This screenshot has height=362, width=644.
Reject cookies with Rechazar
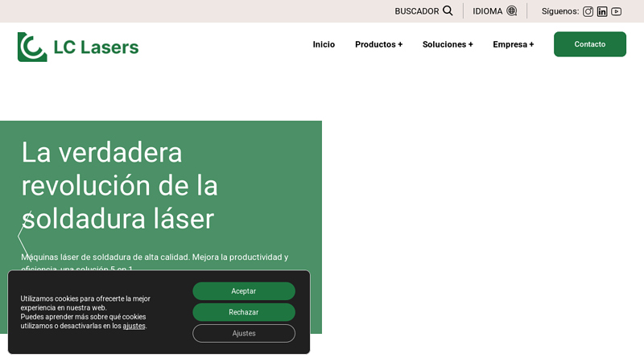[x=244, y=312]
